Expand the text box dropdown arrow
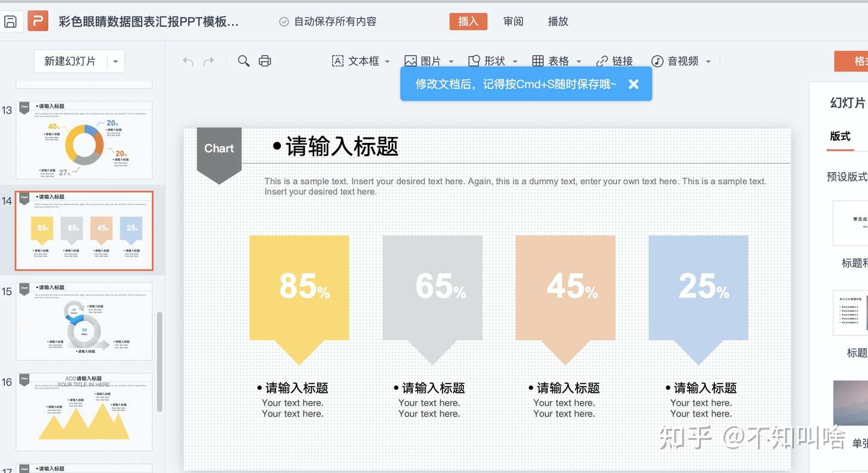The image size is (868, 473). tap(388, 62)
